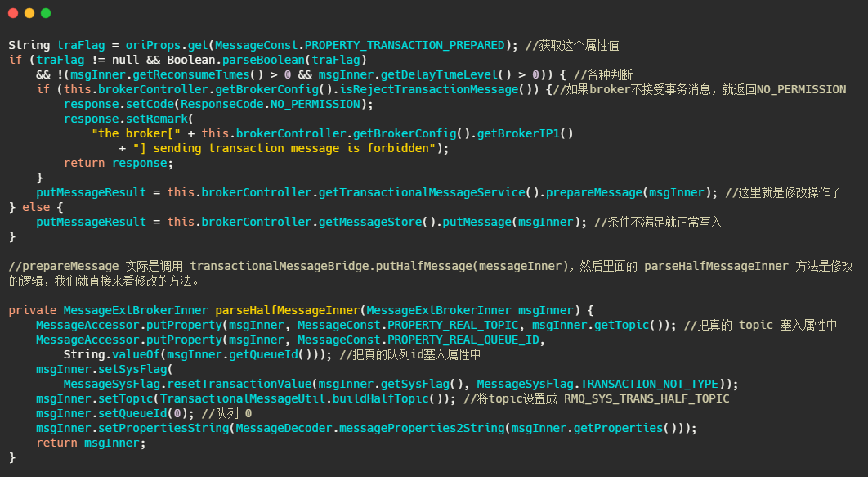Click transactionalMessageBridge.putHalfMessage in the comment
Screen dimensions: 868x477
point(332,266)
